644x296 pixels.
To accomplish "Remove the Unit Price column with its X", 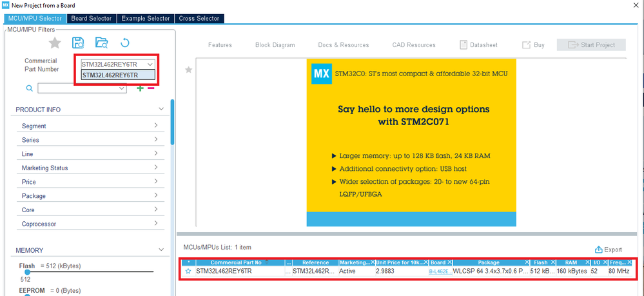I will 426,262.
